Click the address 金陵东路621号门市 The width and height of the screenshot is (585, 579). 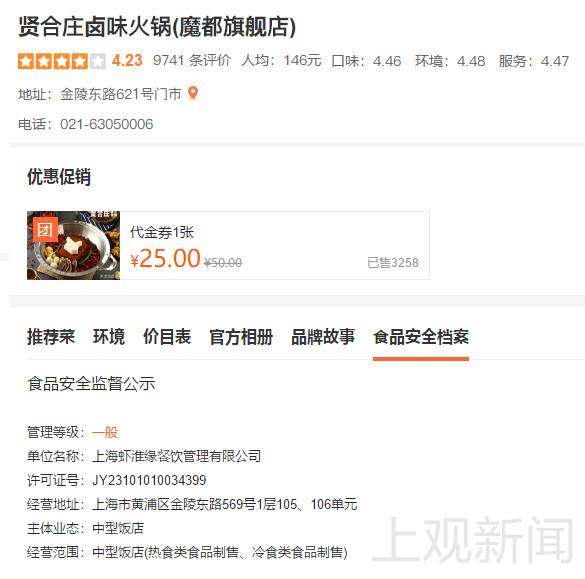click(121, 94)
